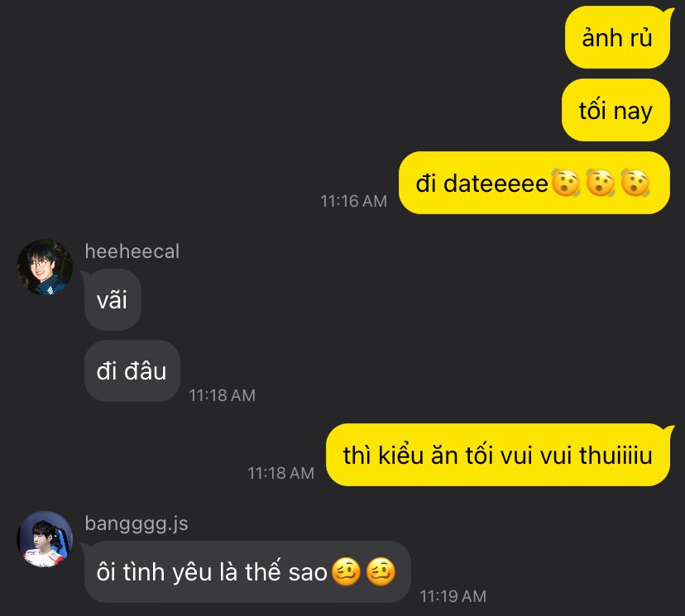Tap the 11:19 AM timestamp
This screenshot has width=685, height=616.
(453, 596)
